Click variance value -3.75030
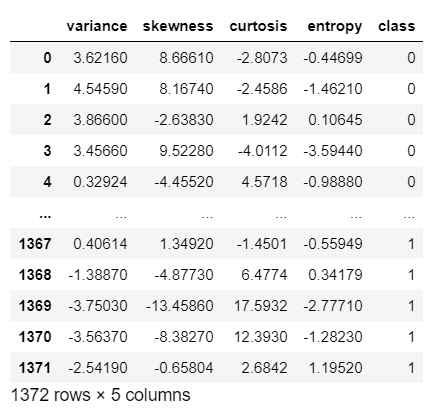The width and height of the screenshot is (433, 417). point(98,306)
